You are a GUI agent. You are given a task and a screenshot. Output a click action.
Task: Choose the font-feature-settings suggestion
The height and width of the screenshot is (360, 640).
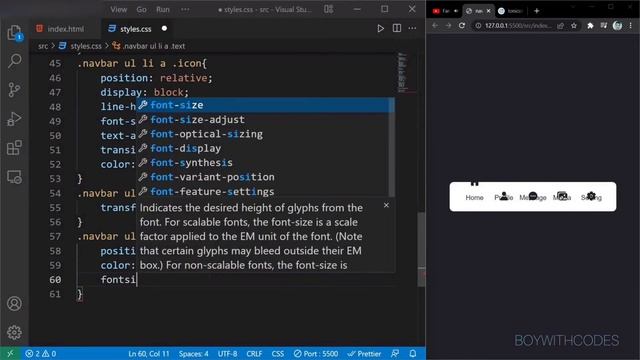tap(265, 191)
